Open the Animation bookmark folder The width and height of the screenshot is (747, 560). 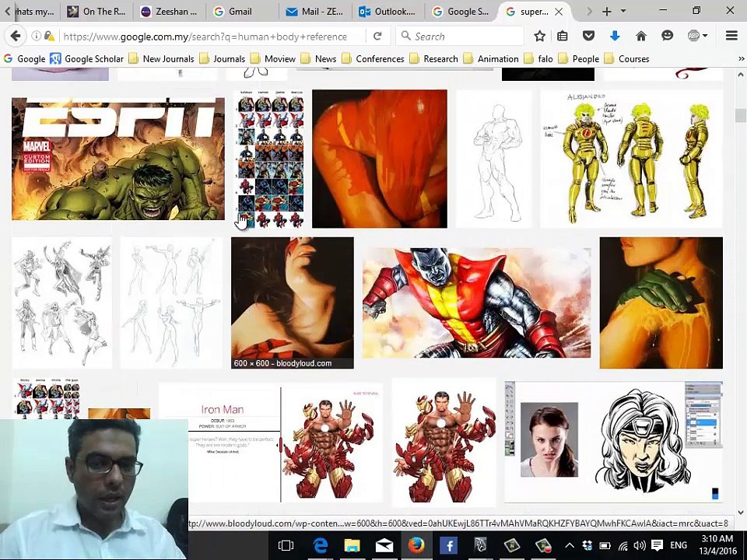(x=491, y=59)
